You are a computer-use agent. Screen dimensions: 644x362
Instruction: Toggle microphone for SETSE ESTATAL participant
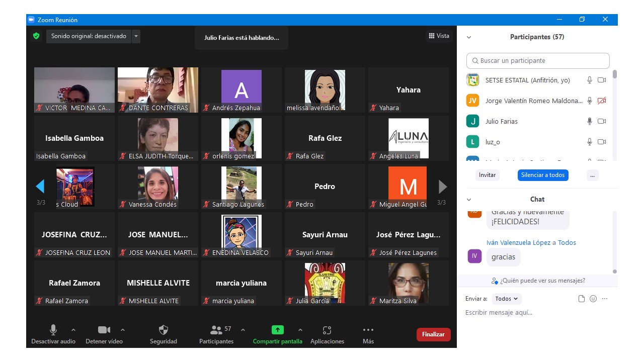click(590, 80)
